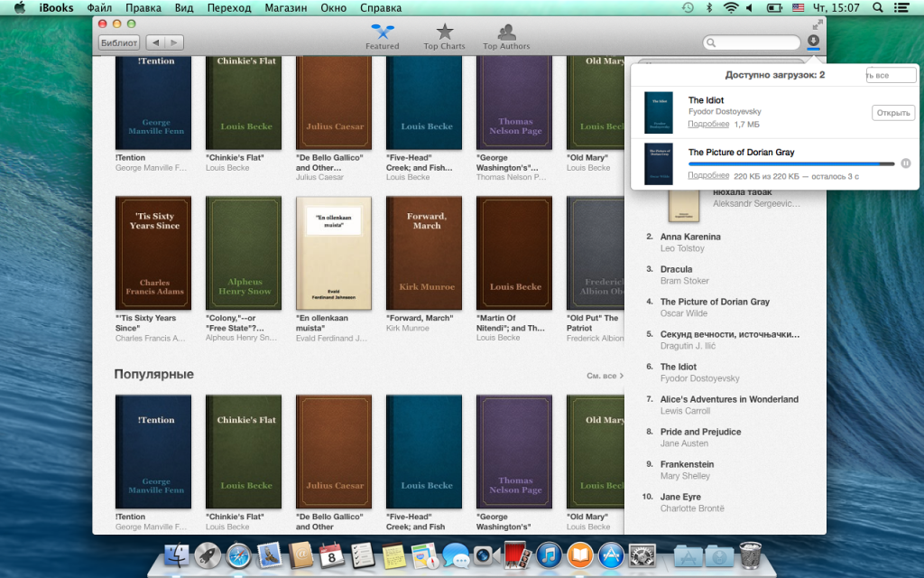The height and width of the screenshot is (578, 924).
Task: Open the Магазин menu
Action: (x=285, y=7)
